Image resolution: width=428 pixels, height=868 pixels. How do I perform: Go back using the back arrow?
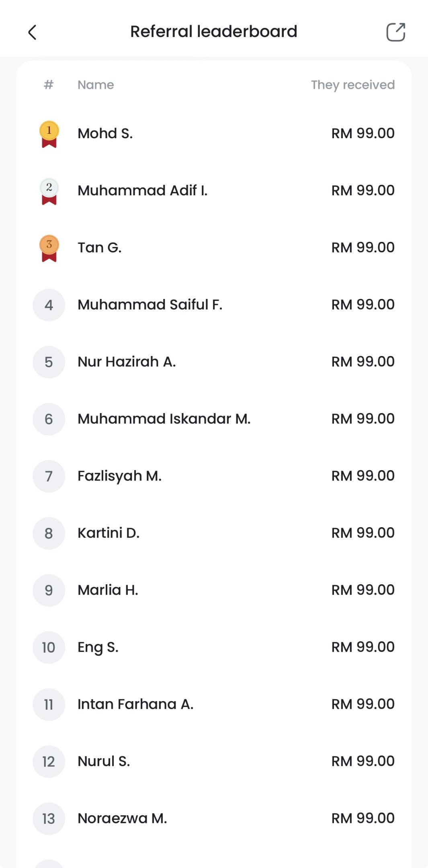click(x=33, y=33)
